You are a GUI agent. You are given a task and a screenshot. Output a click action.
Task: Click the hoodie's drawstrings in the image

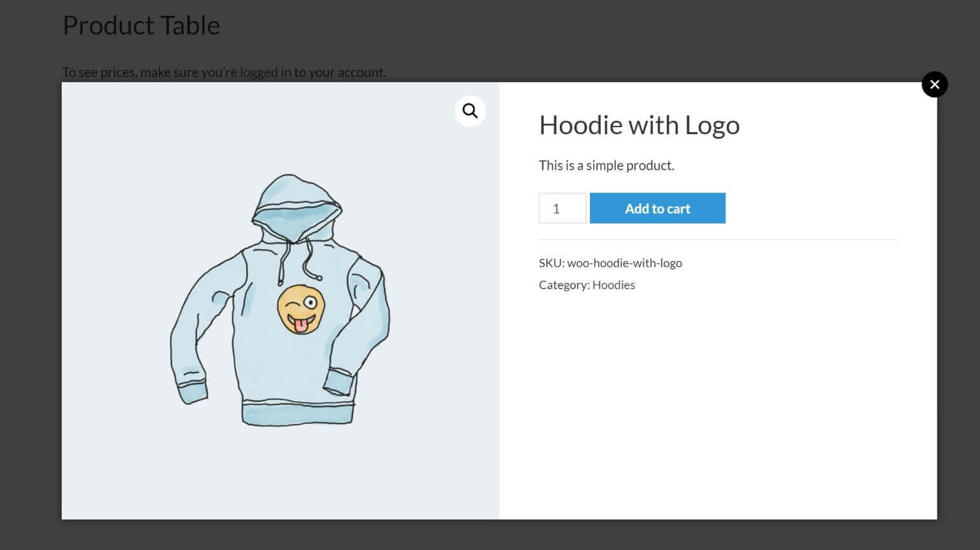click(308, 261)
